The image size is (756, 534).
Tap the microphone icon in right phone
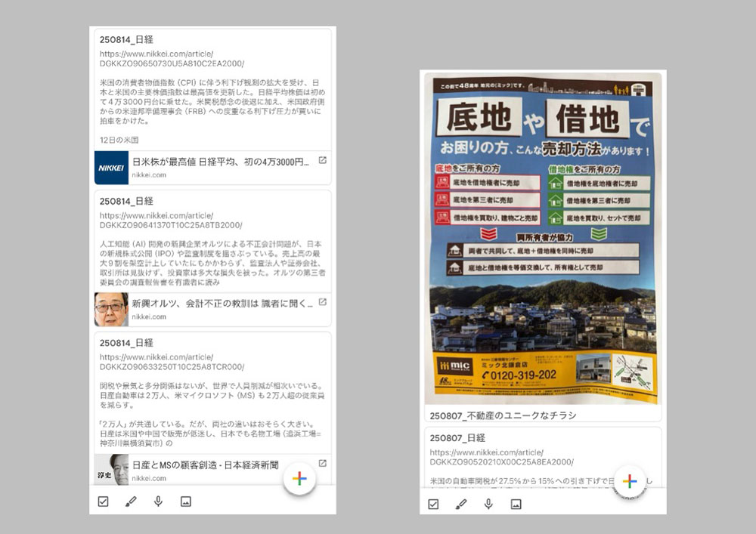point(488,504)
